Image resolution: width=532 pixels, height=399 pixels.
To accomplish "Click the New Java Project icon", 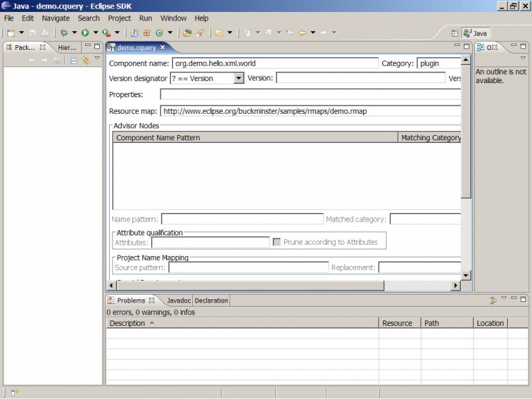I will pyautogui.click(x=135, y=33).
